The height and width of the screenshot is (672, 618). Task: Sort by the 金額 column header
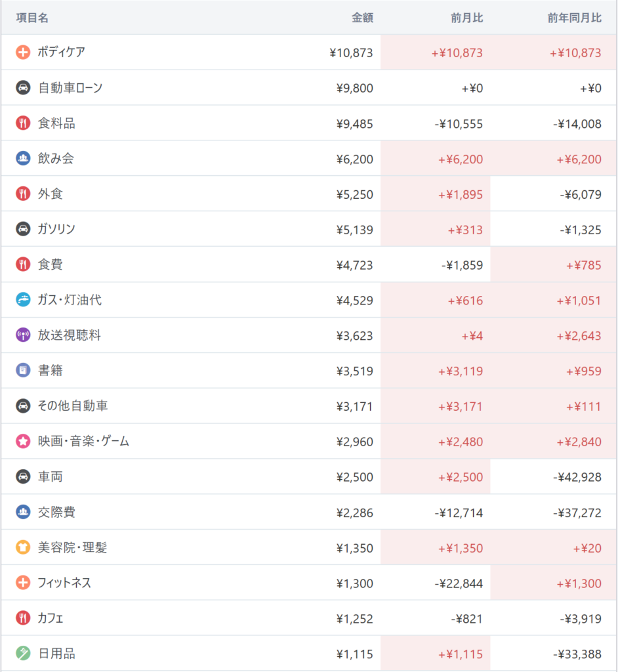click(x=362, y=18)
